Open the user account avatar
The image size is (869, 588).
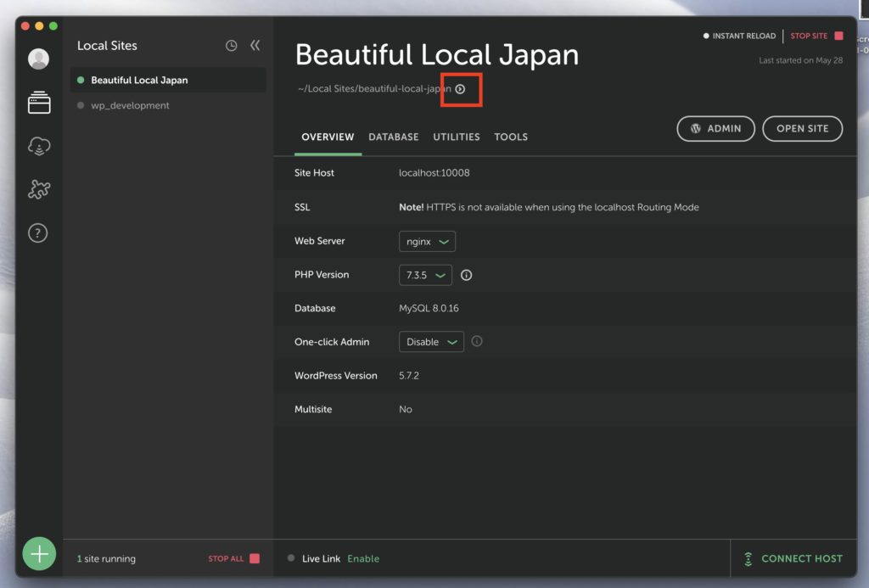pyautogui.click(x=38, y=59)
